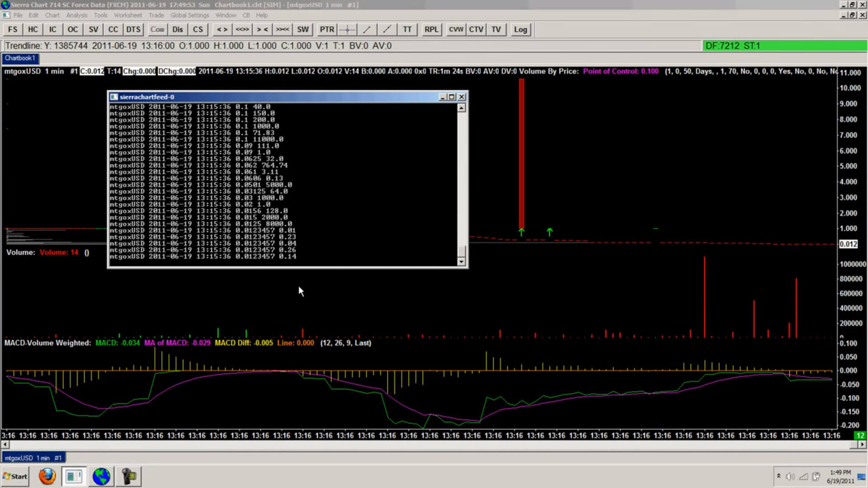Viewport: 868px width, 488px height.
Task: Click the TV toolbar button
Action: (x=496, y=29)
